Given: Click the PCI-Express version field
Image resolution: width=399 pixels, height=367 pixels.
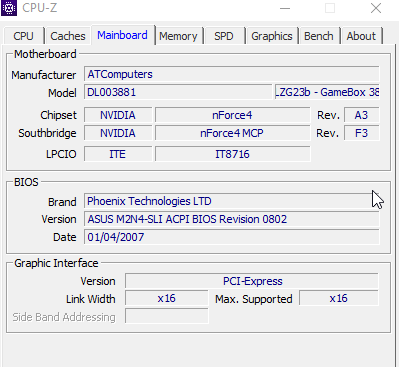Looking at the screenshot, I should (x=252, y=281).
